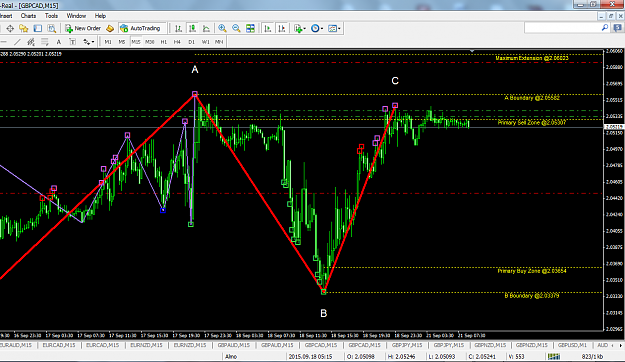Open the Window menu
The width and height of the screenshot is (625, 362).
(x=76, y=16)
